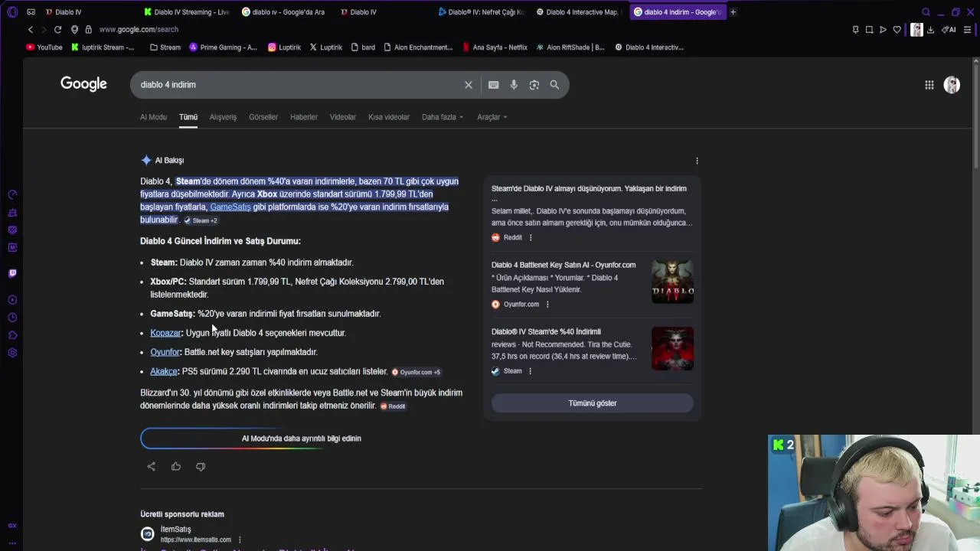Search by image with Google Lens

(x=534, y=85)
